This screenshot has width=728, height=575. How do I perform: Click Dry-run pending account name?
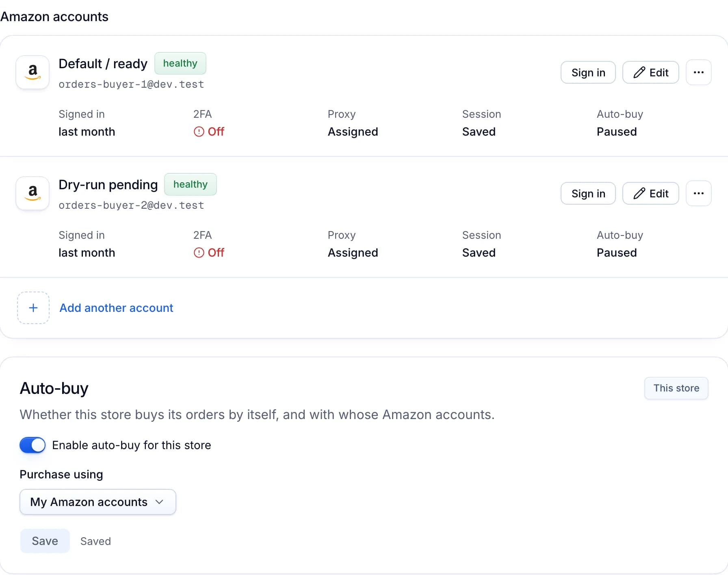[108, 185]
